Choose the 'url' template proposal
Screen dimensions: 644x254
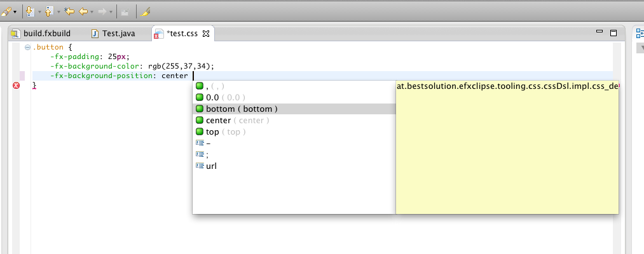(x=211, y=166)
